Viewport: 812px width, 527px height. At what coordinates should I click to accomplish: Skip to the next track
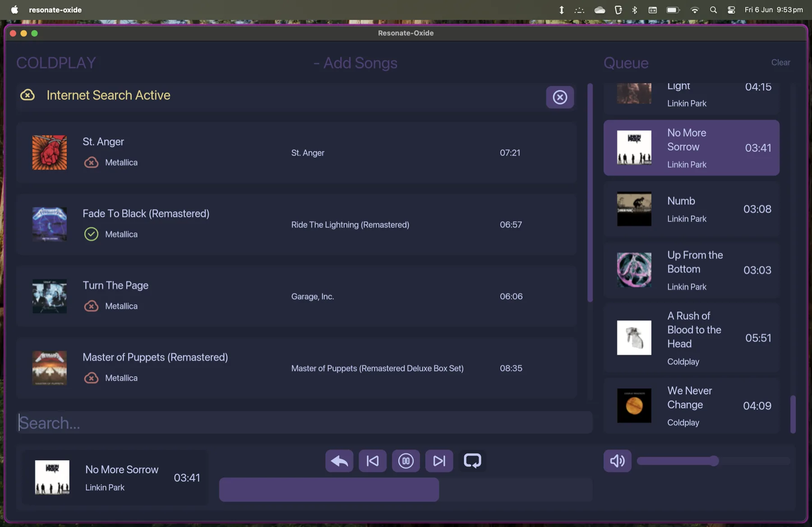[439, 461]
